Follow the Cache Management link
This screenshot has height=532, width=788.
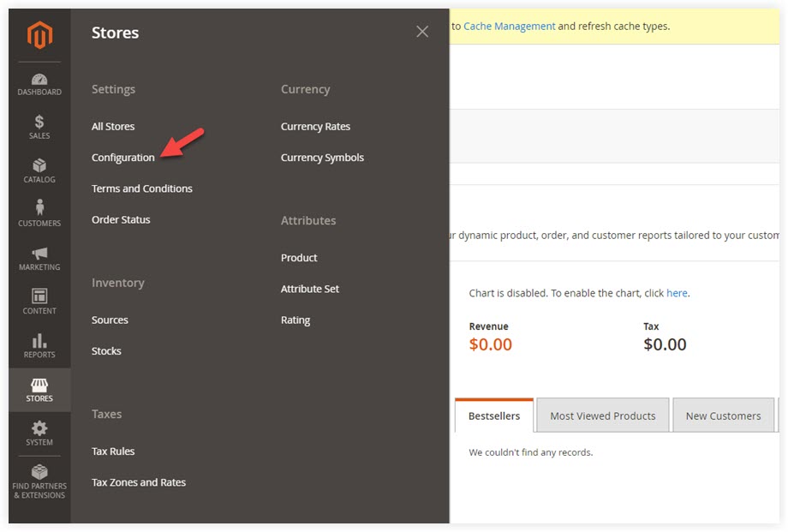point(509,27)
